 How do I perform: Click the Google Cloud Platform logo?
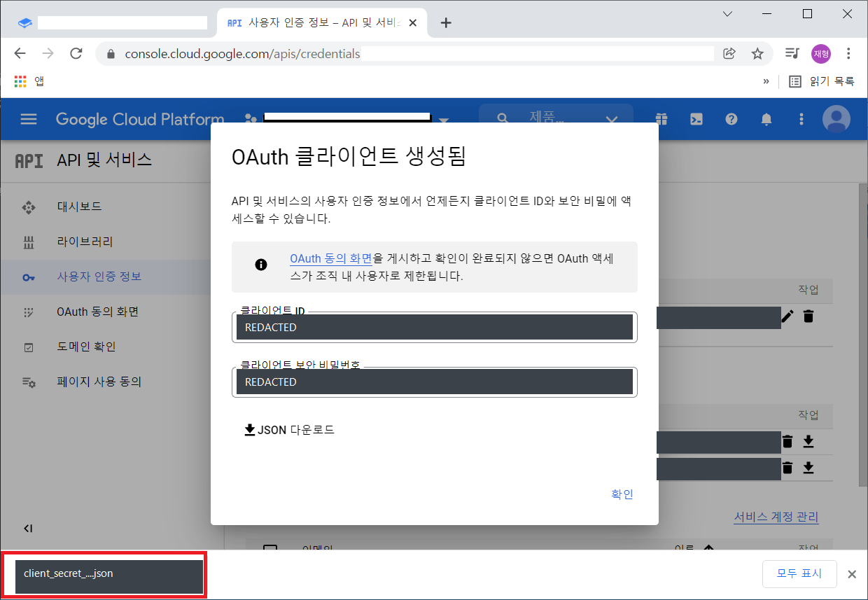pyautogui.click(x=140, y=119)
